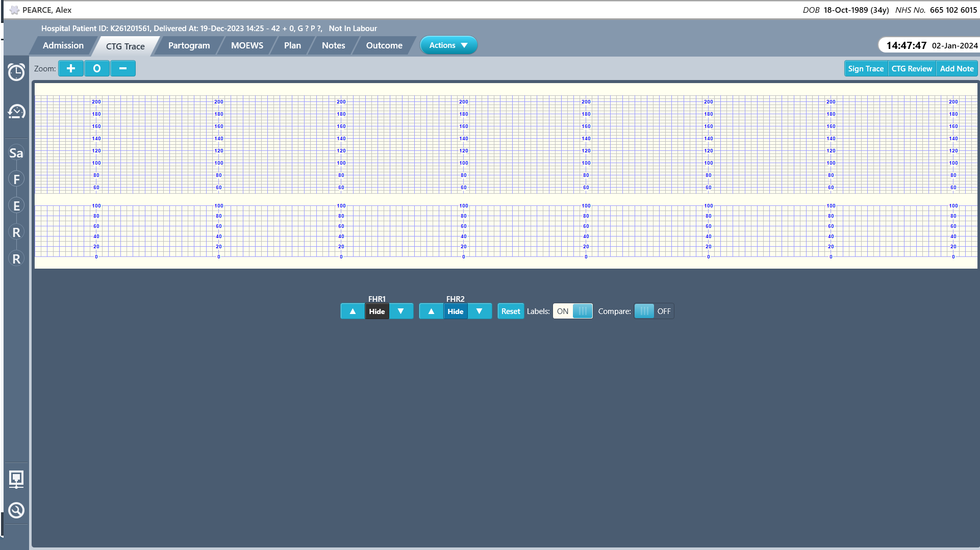Click the DOB 18-Oct-1989 text
This screenshot has width=980, height=550.
(x=845, y=10)
